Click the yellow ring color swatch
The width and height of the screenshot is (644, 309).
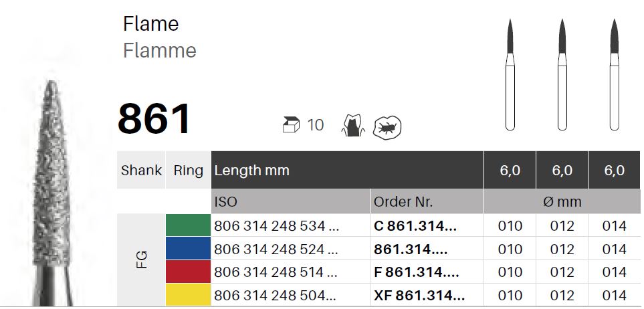(188, 294)
